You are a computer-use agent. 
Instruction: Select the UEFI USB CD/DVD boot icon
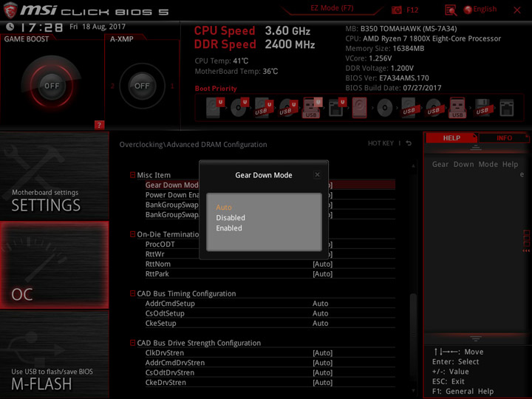click(x=288, y=108)
